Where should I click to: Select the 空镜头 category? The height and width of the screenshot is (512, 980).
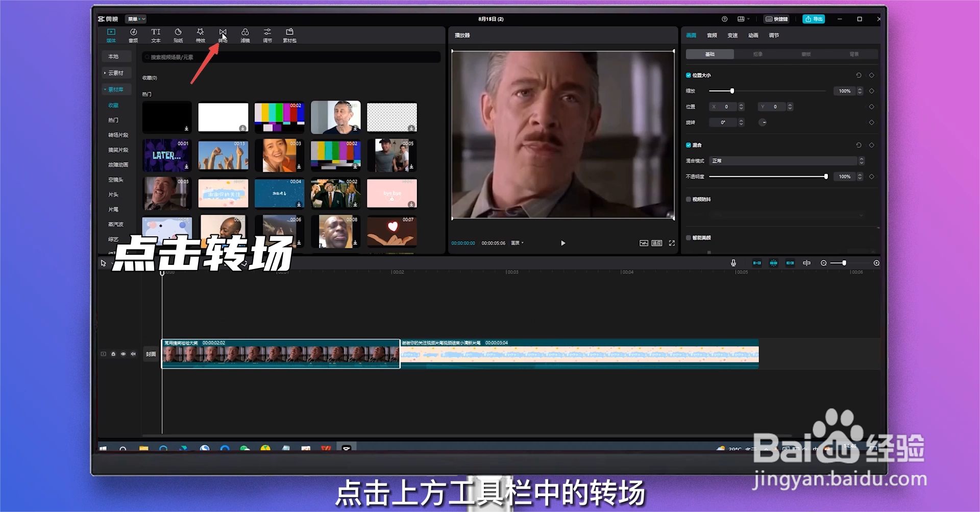tap(115, 179)
